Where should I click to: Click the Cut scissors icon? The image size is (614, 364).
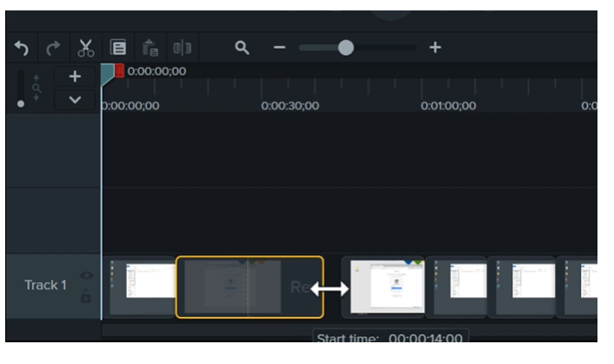pyautogui.click(x=85, y=48)
